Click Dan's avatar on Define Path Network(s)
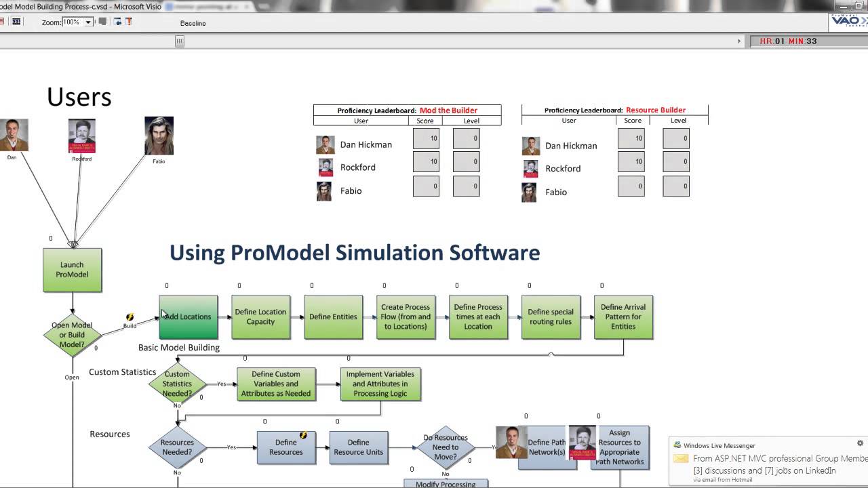Viewport: 868px width, 488px height. coord(511,443)
